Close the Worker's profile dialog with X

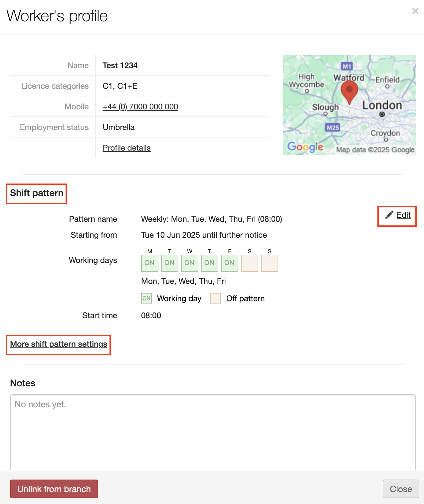coord(415,11)
